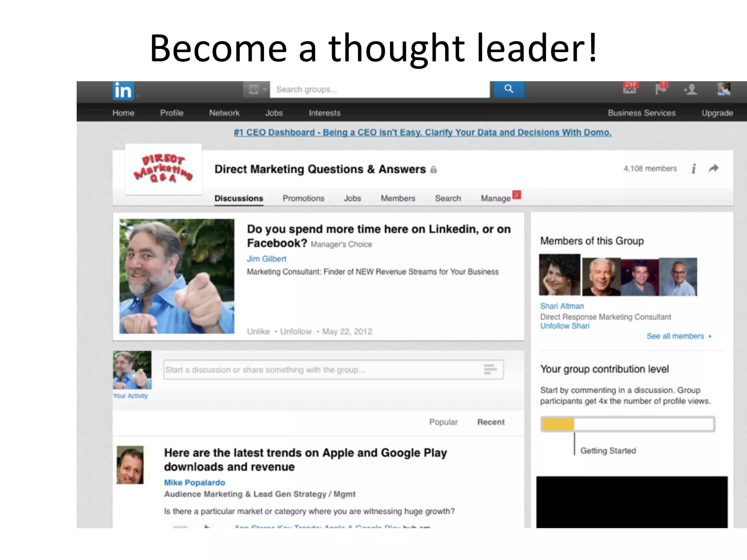
Task: Click the LinkedIn logo icon
Action: (123, 90)
